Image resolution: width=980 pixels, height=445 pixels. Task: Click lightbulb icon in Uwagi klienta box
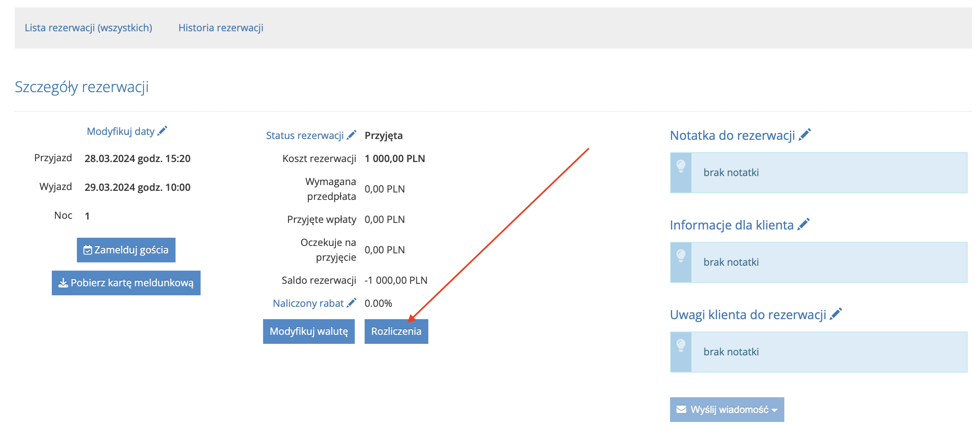pos(681,345)
